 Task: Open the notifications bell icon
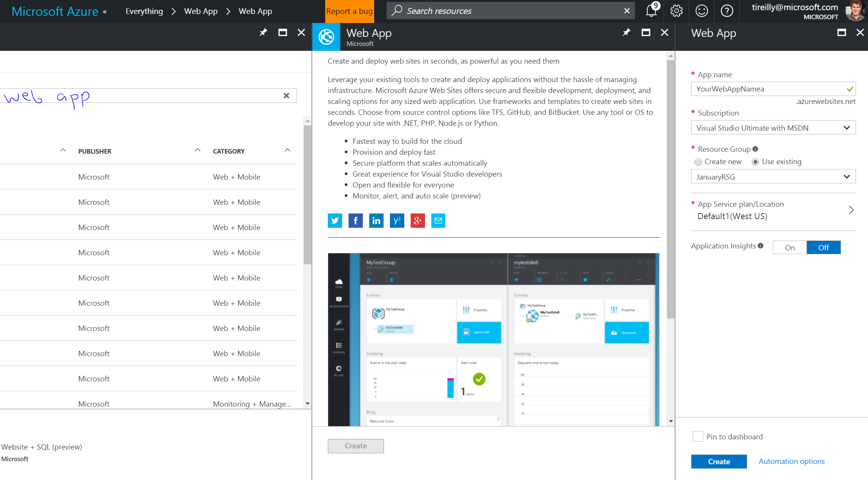point(652,11)
